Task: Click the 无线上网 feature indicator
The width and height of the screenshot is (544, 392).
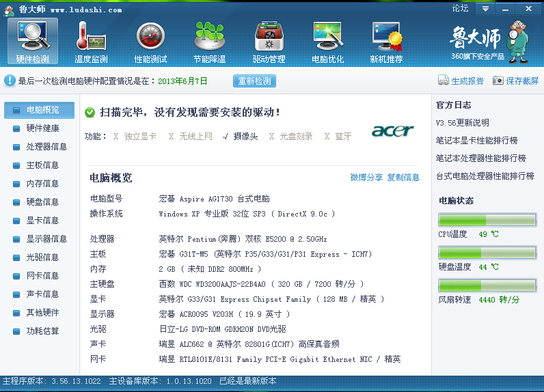Action: click(191, 137)
